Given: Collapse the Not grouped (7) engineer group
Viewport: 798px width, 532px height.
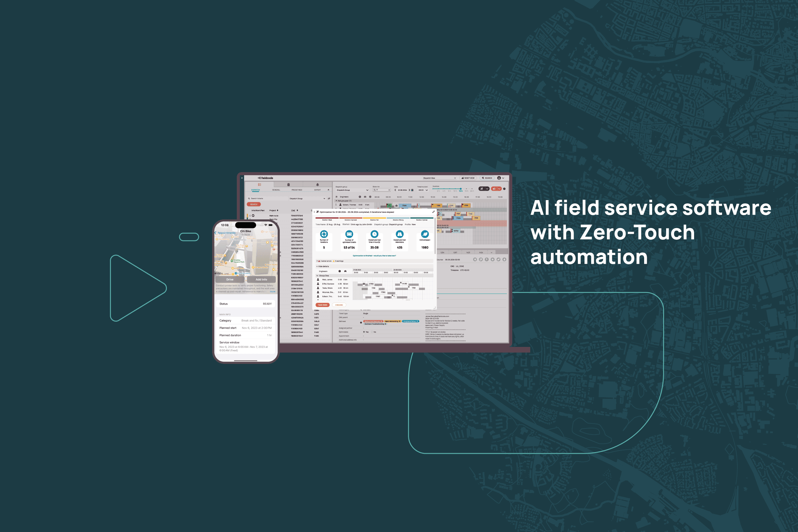Looking at the screenshot, I should coord(336,200).
